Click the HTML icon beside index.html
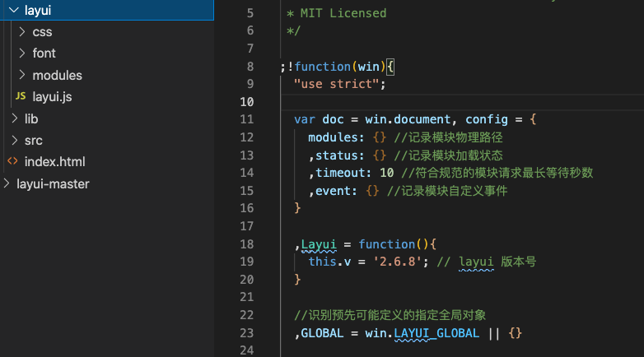The width and height of the screenshot is (644, 357). pyautogui.click(x=12, y=161)
